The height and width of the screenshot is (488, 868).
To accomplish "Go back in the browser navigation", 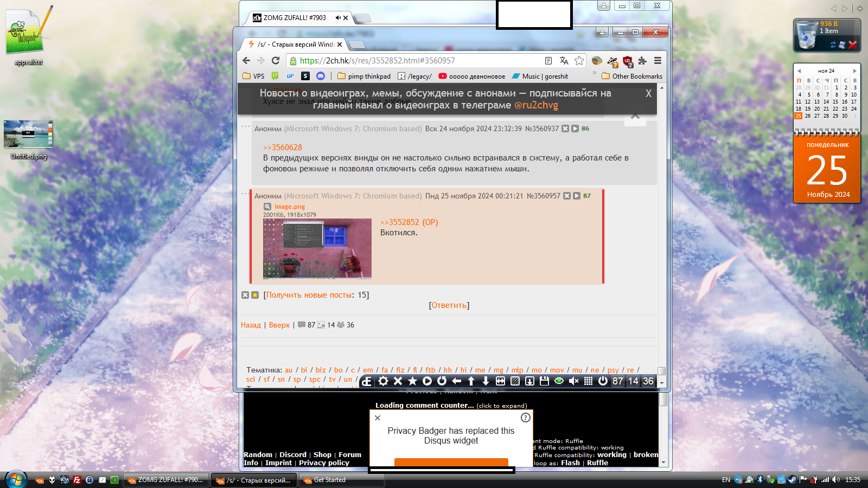I will pos(246,61).
